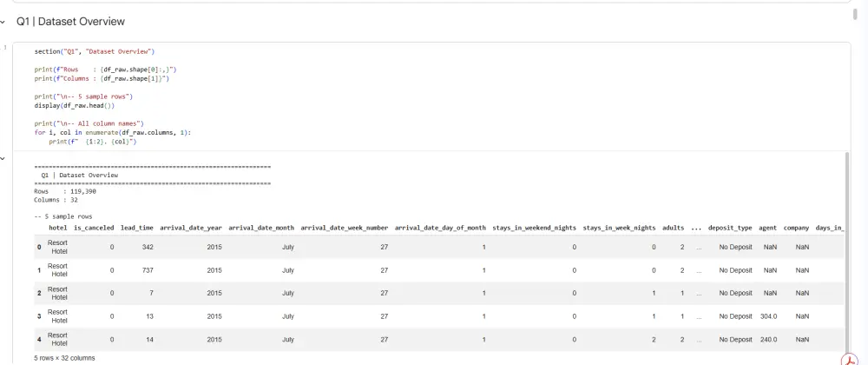The height and width of the screenshot is (365, 868).
Task: Click the agent value 304.0
Action: click(x=769, y=316)
